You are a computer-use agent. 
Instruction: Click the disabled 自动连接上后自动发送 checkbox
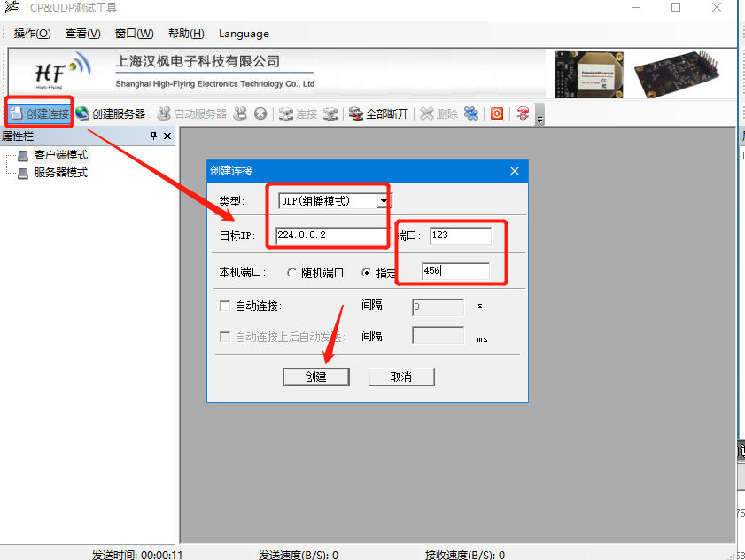tap(225, 337)
